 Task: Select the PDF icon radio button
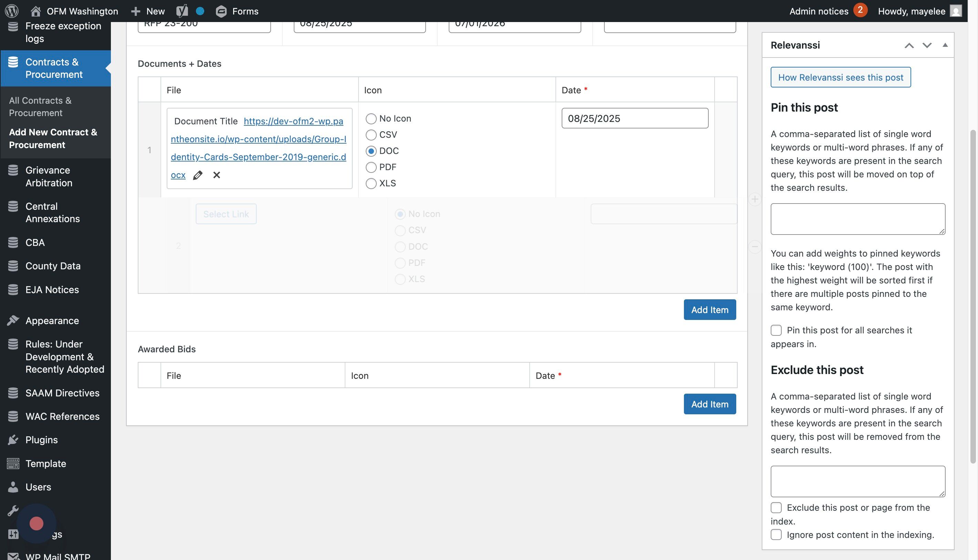tap(371, 167)
